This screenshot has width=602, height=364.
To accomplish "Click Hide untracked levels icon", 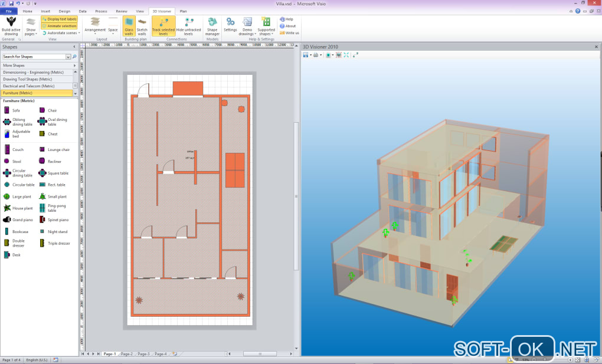I will [188, 22].
